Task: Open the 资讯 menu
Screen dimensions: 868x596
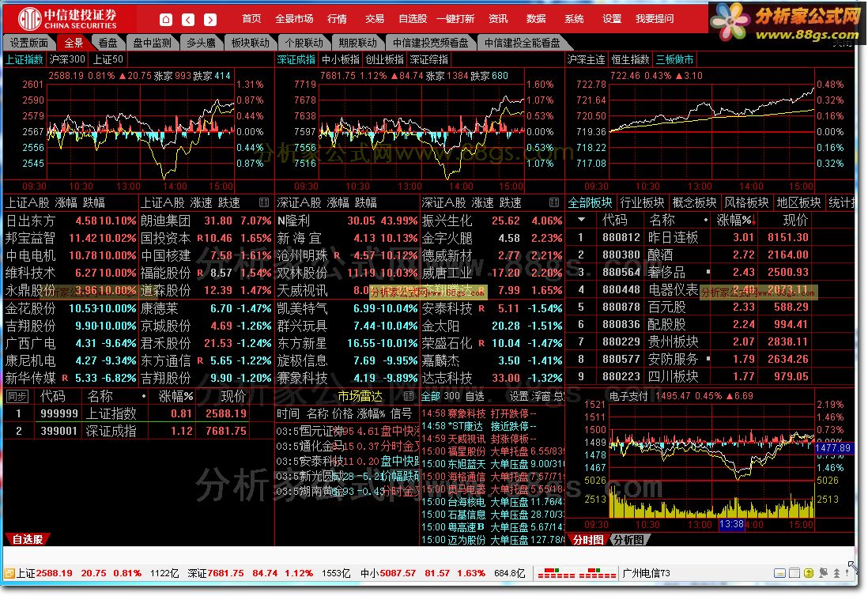Action: point(498,19)
